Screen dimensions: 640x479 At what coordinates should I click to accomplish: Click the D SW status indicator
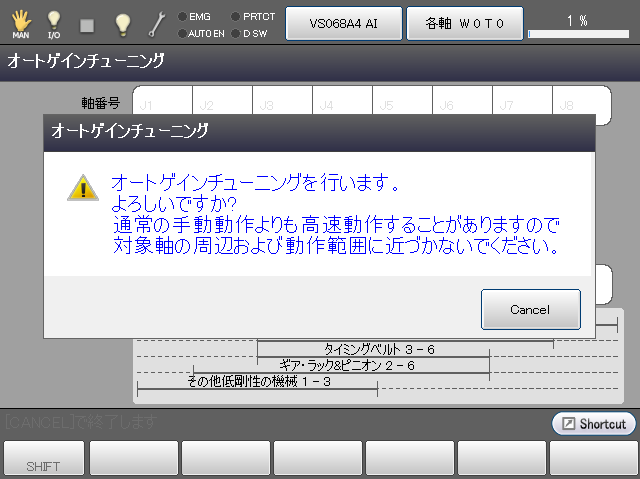250,33
